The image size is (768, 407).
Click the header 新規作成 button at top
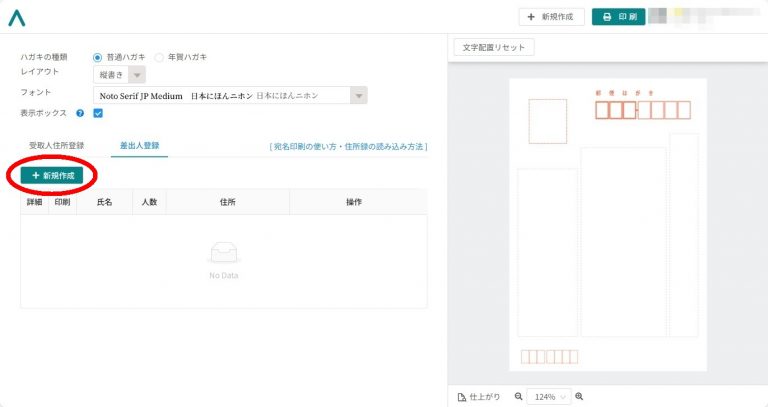pyautogui.click(x=552, y=17)
